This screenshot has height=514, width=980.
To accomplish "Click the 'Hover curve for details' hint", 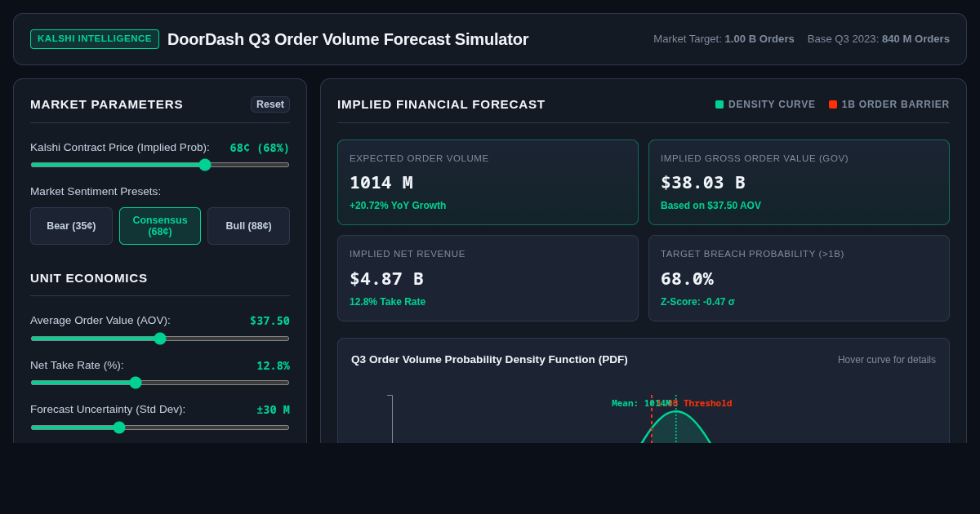I will coord(887,360).
